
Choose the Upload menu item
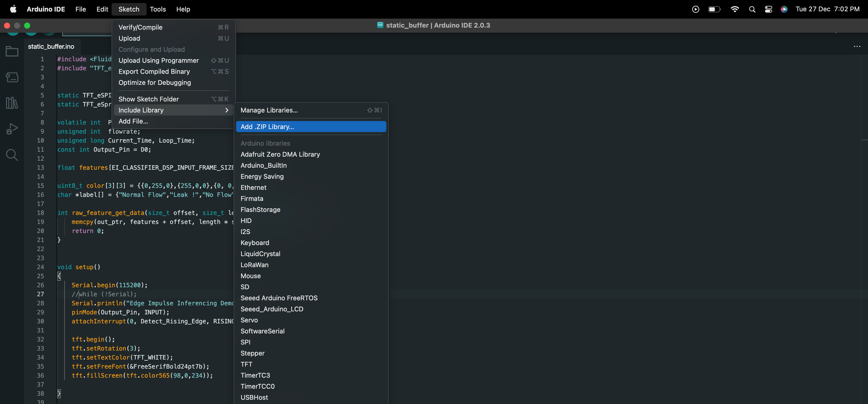(x=174, y=38)
